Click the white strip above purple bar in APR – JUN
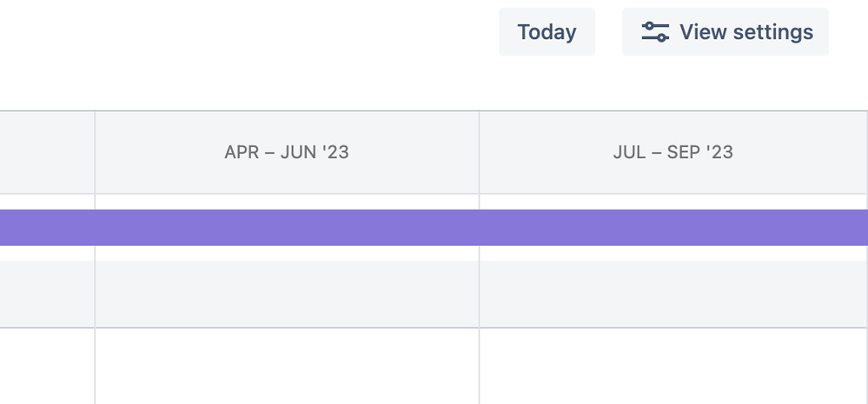 pos(287,202)
